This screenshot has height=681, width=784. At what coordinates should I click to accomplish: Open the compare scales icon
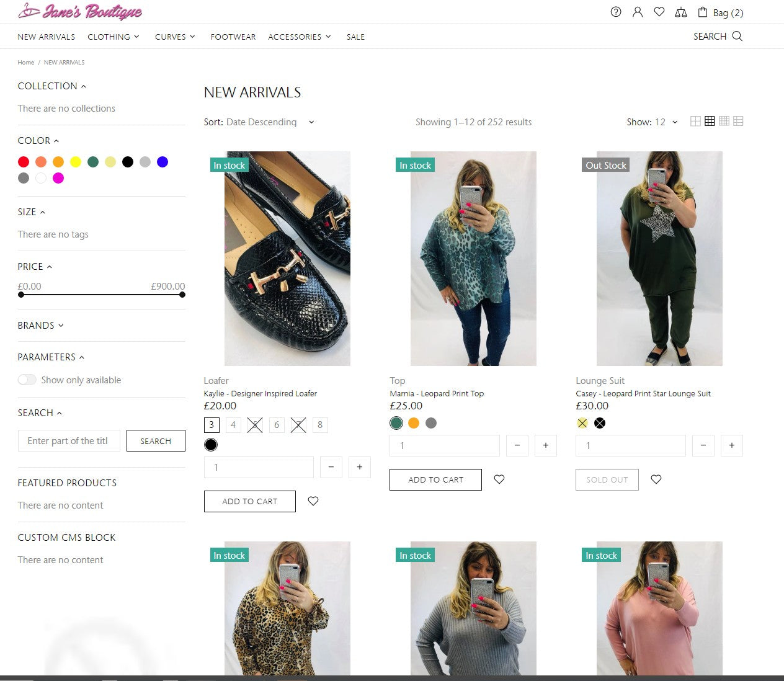pos(680,12)
